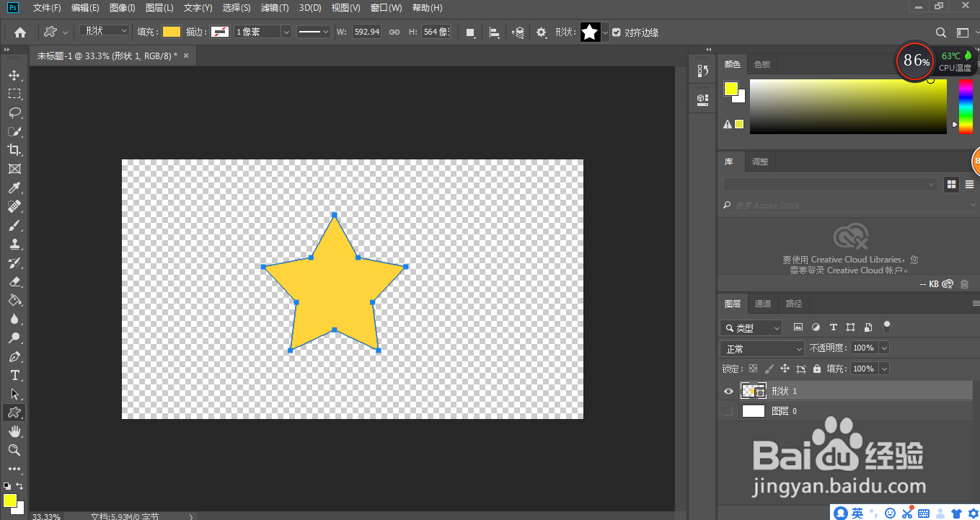Open path operations in options bar
980x520 pixels.
pos(470,32)
